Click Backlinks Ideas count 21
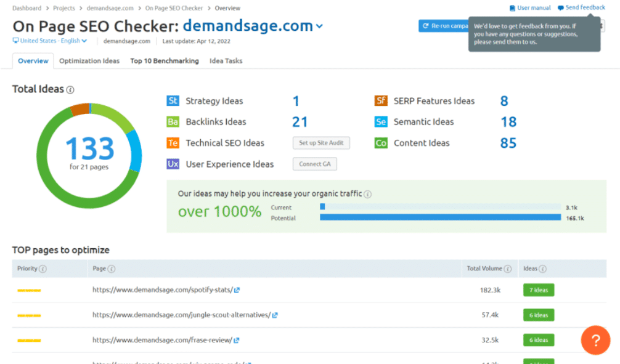The width and height of the screenshot is (620, 364). 300,122
